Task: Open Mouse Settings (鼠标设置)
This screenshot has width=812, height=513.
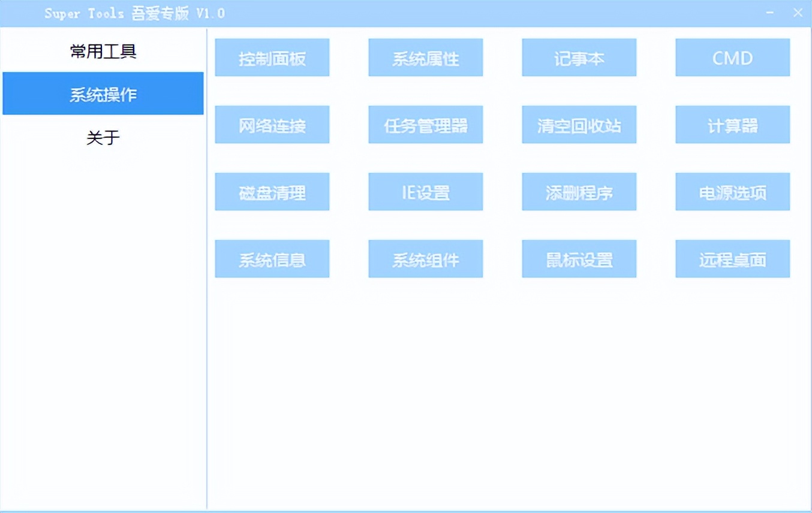Action: pos(579,259)
